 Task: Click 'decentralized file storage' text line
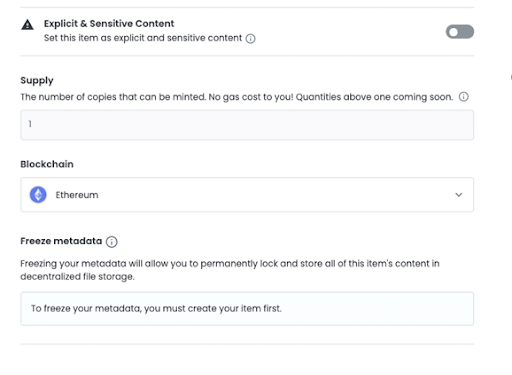point(77,277)
